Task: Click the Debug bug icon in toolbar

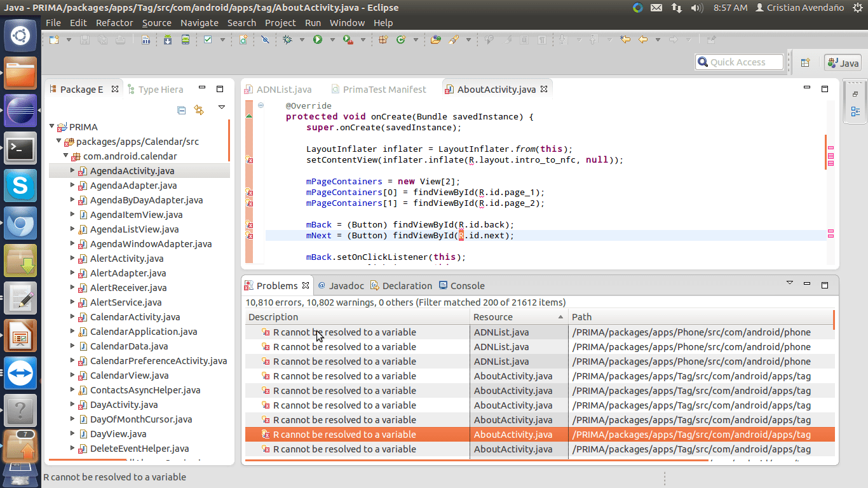Action: tap(287, 39)
